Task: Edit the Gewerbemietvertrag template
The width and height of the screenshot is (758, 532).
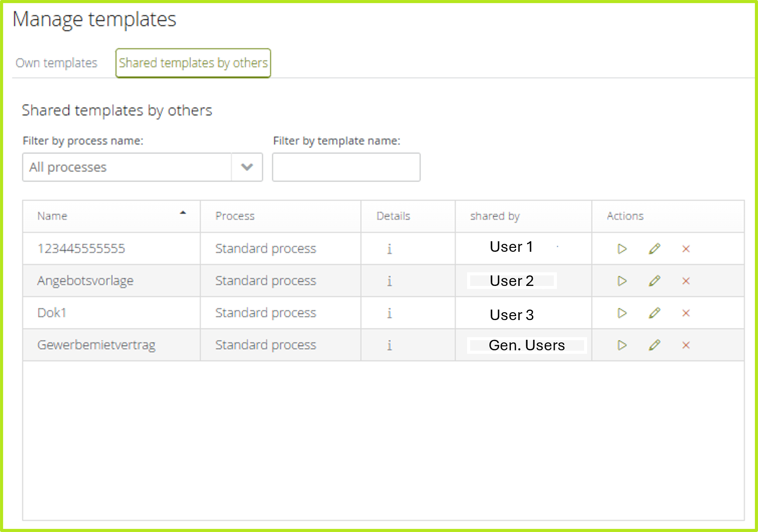Action: [654, 345]
